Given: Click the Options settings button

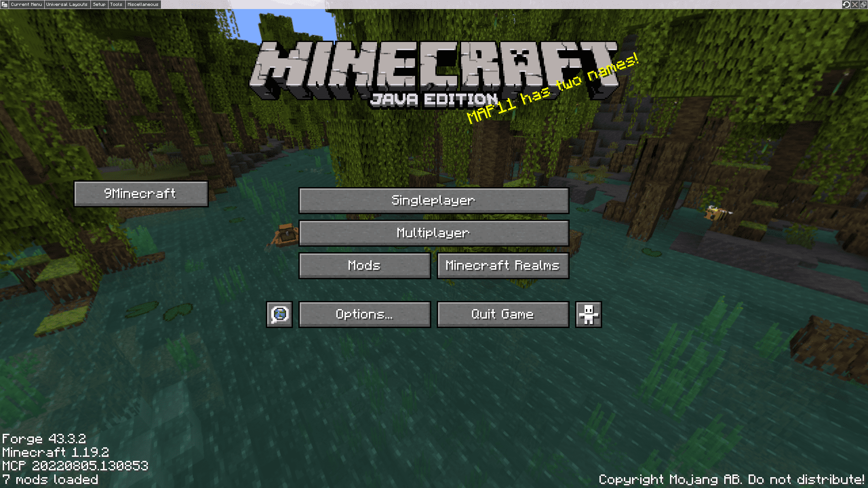Looking at the screenshot, I should tap(364, 314).
